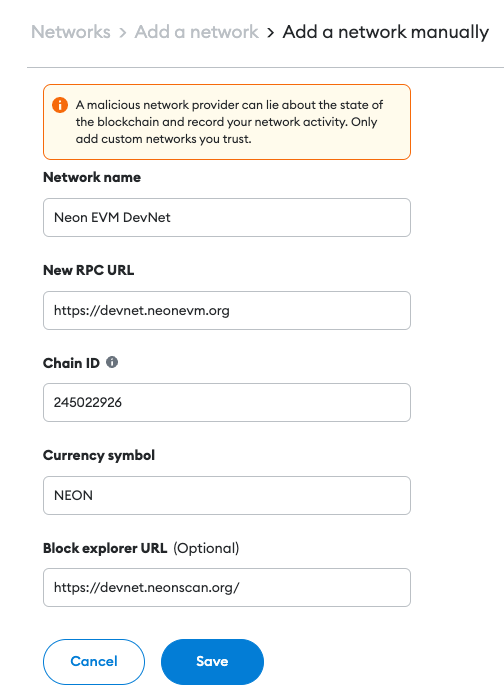Go back to Networks breadcrumb
Screen dimensions: 504x696
pyautogui.click(x=71, y=32)
